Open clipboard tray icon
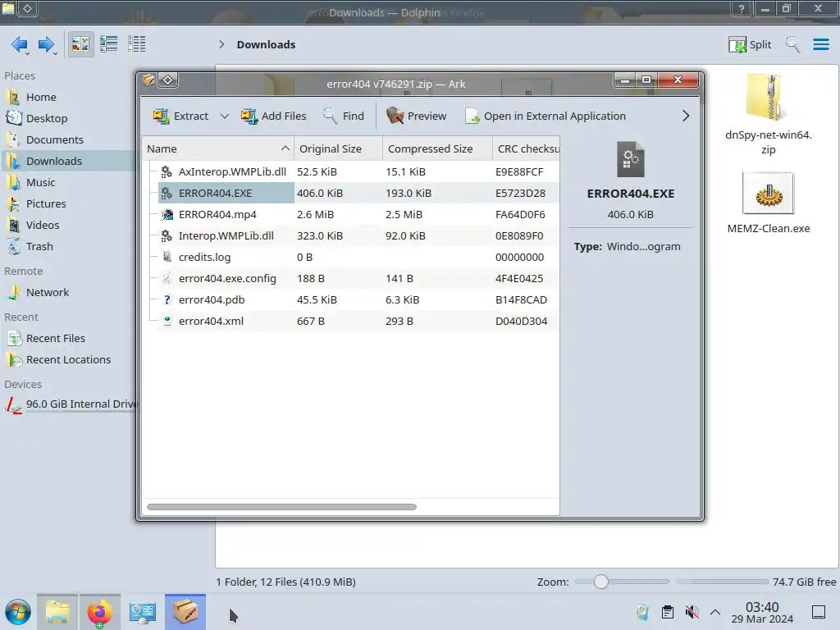 [668, 612]
